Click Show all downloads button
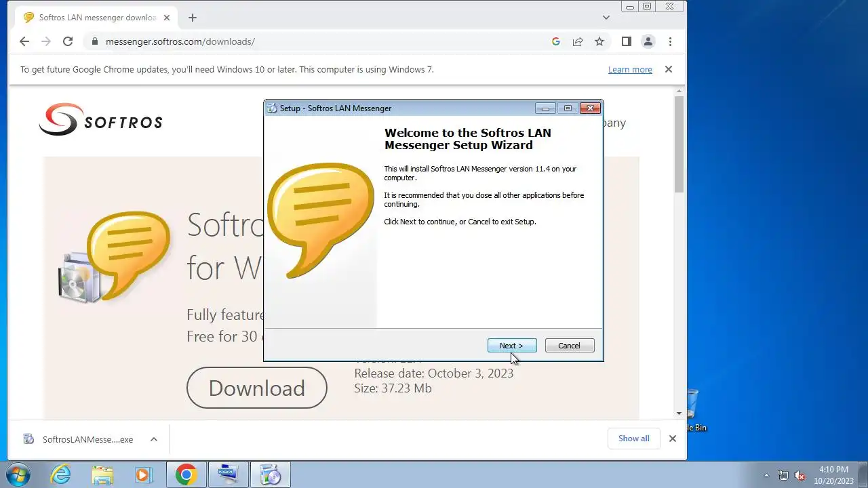This screenshot has height=488, width=868. pyautogui.click(x=633, y=439)
